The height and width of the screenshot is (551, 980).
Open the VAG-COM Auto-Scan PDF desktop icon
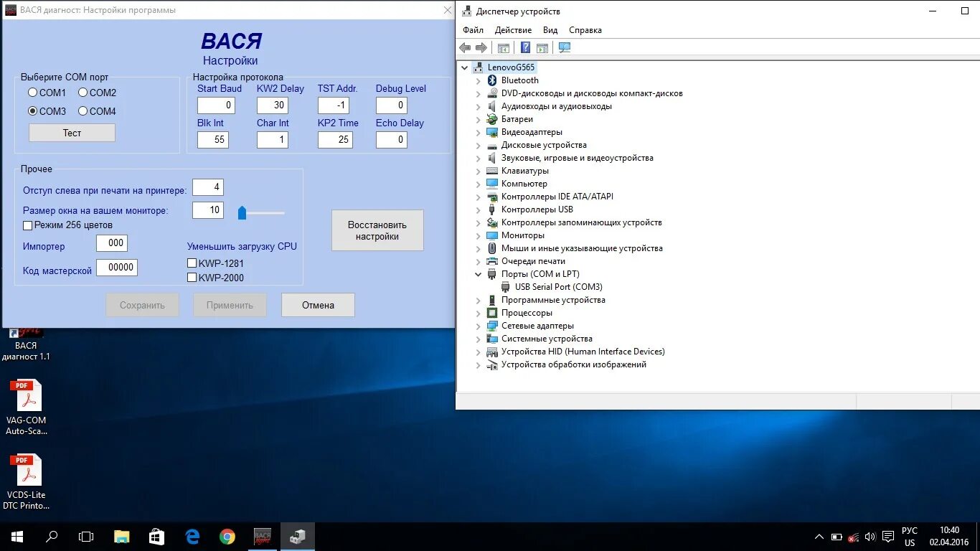click(x=27, y=408)
